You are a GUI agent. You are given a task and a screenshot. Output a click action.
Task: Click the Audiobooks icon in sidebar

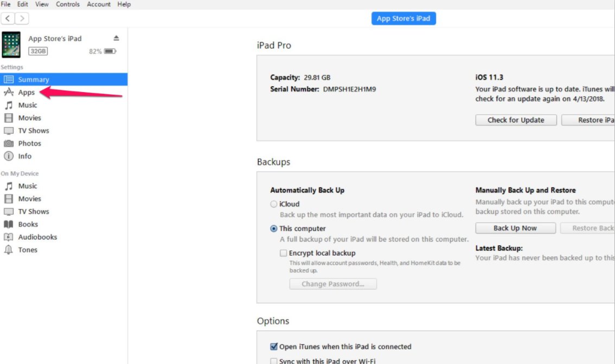click(x=9, y=237)
